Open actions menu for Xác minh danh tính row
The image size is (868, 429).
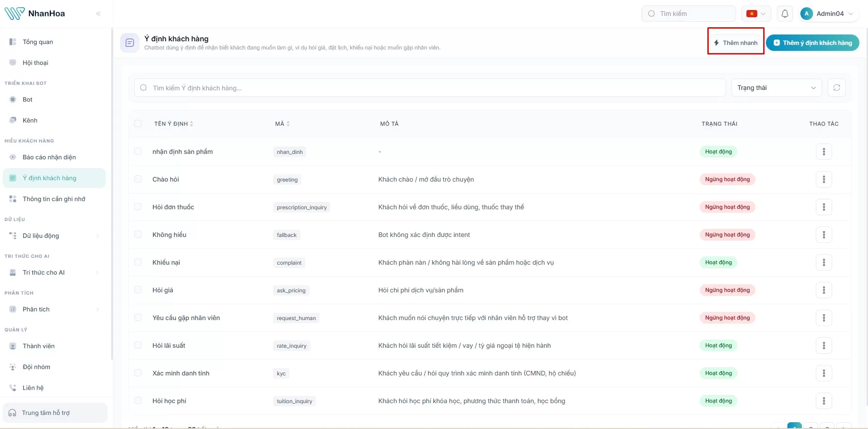824,373
